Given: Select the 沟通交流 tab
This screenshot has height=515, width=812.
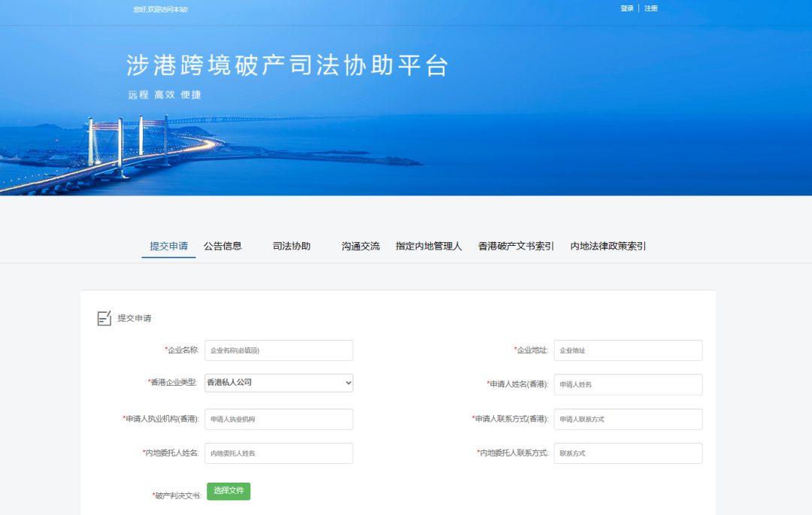Looking at the screenshot, I should click(x=361, y=246).
